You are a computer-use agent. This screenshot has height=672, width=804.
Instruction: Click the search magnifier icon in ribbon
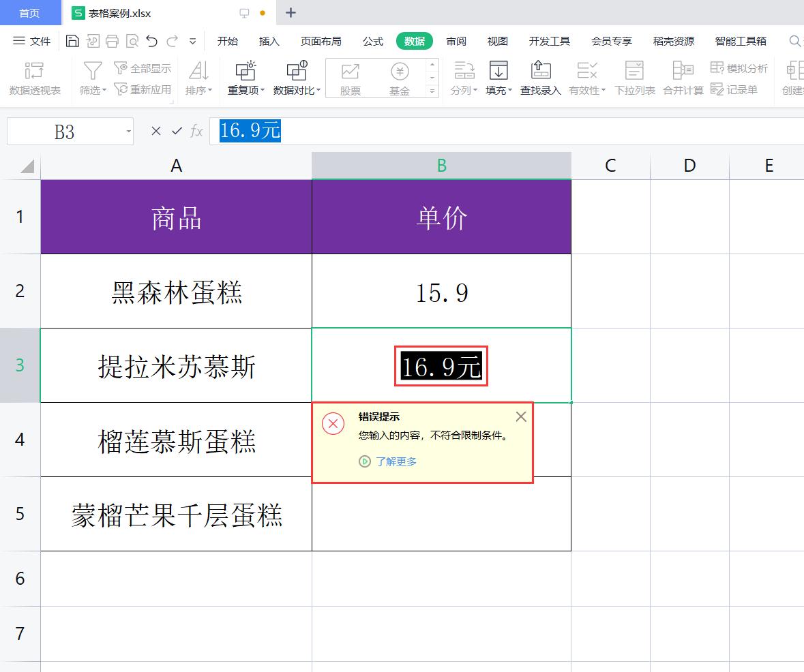tap(794, 42)
